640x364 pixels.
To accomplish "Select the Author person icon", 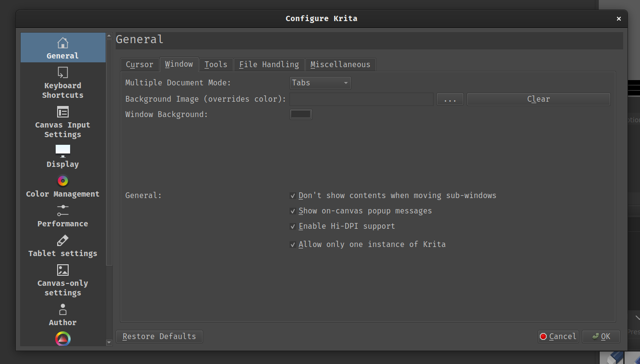I will (62, 309).
